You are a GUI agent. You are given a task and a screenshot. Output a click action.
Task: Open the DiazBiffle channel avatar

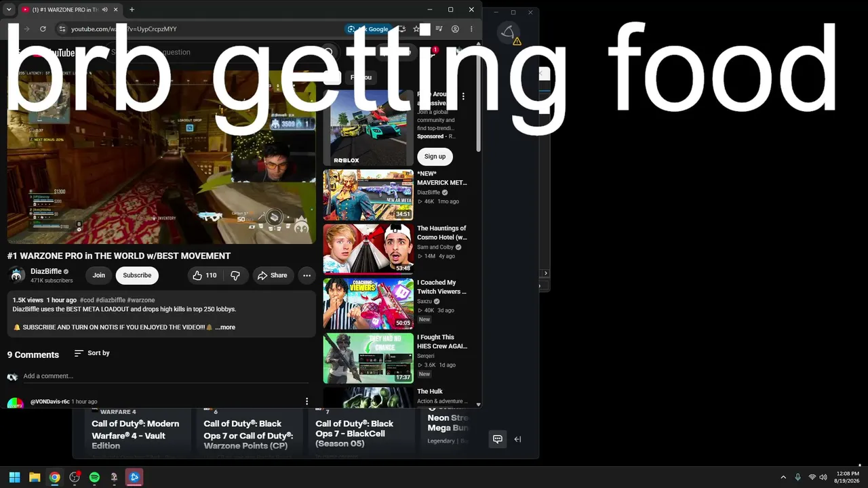tap(16, 275)
